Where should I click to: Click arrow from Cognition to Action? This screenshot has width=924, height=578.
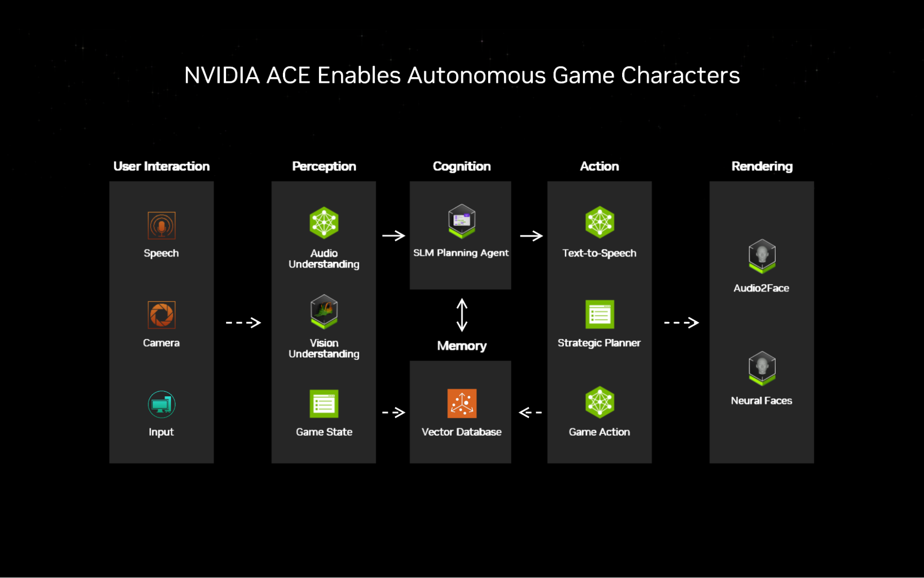tap(529, 233)
